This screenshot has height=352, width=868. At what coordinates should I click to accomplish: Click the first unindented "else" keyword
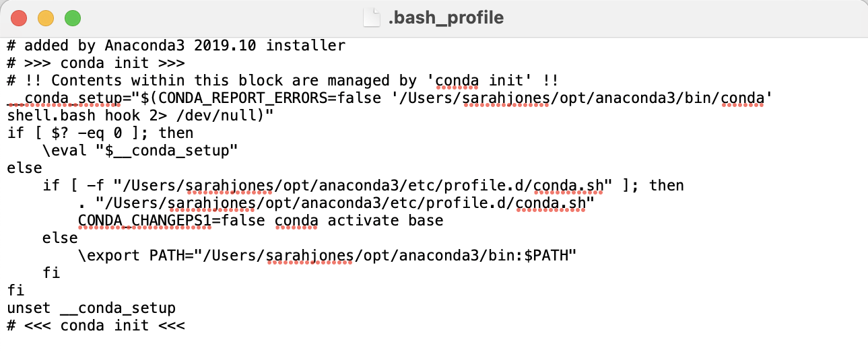[24, 168]
